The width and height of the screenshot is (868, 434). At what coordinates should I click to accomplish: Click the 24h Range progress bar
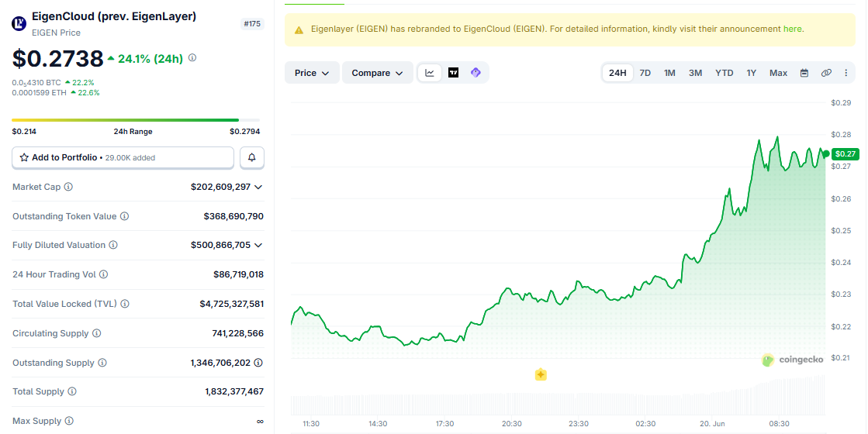136,120
